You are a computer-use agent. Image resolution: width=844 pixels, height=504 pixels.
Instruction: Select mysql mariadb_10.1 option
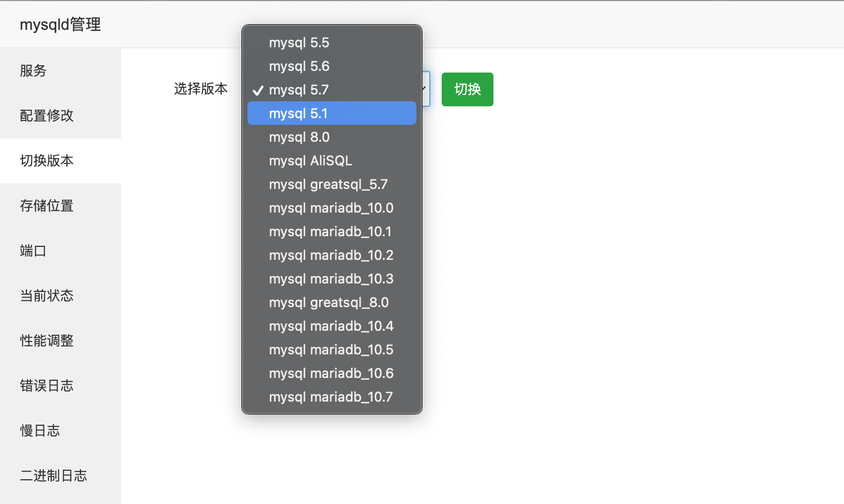(332, 232)
